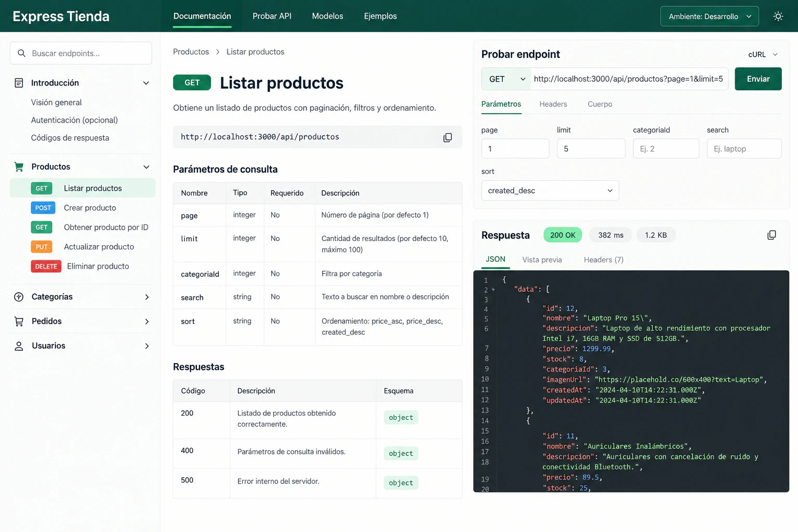Click the Usuarios person icon
This screenshot has height=532, width=798.
tap(19, 346)
